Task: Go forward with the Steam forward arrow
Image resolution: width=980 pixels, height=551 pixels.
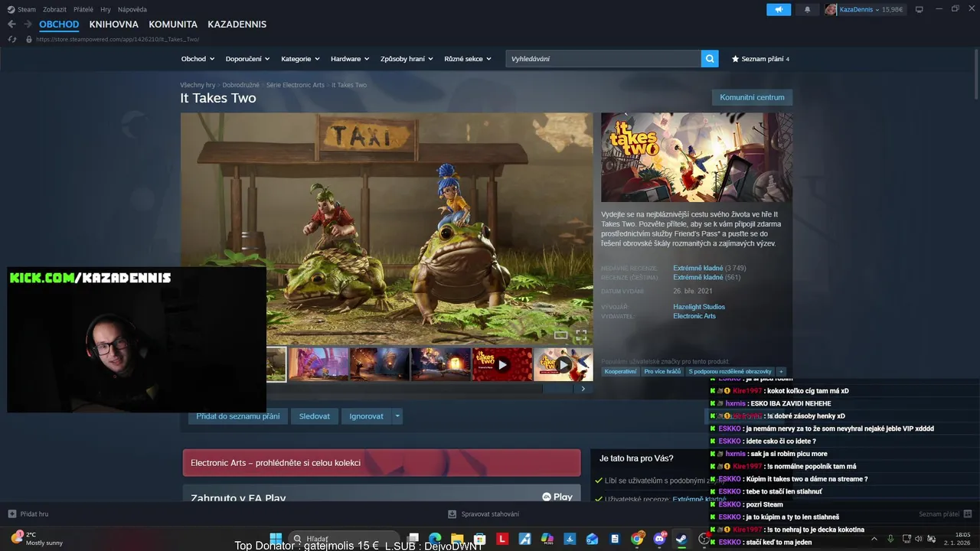Action: (x=28, y=24)
